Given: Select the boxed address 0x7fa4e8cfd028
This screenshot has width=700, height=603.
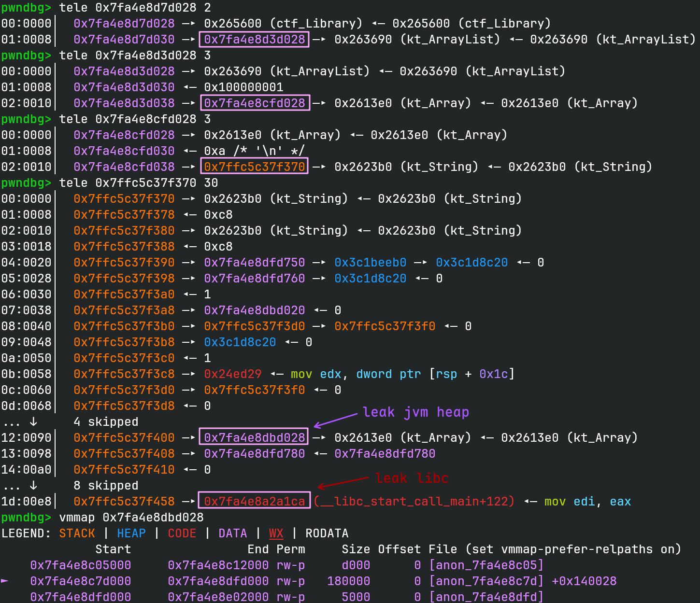Looking at the screenshot, I should 254,103.
